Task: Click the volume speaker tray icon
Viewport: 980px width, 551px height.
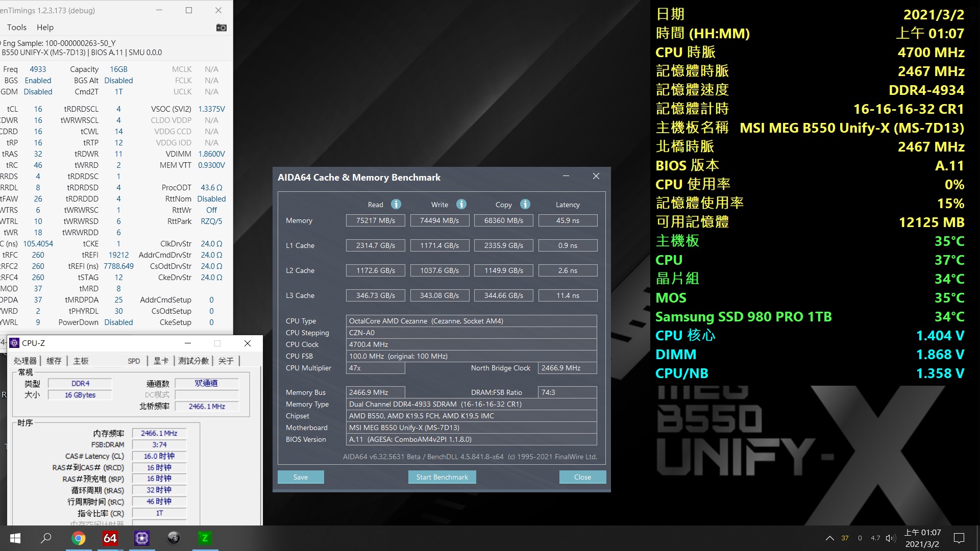Action: (891, 538)
